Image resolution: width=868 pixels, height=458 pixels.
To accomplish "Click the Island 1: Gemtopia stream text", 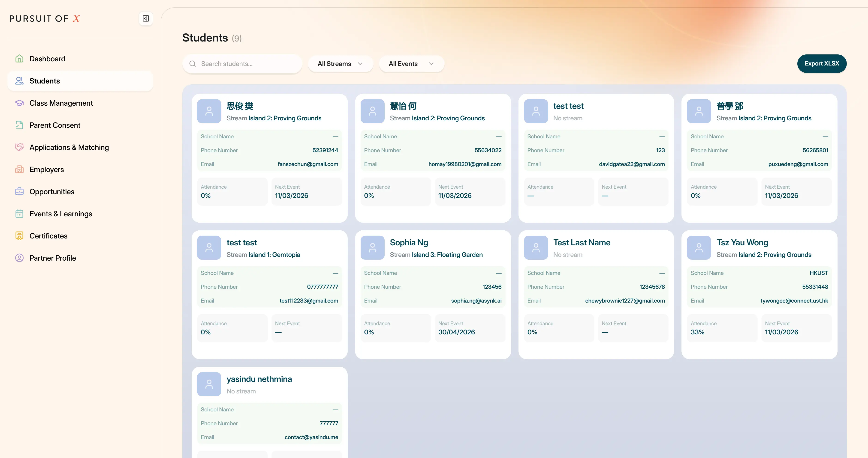I will [274, 255].
